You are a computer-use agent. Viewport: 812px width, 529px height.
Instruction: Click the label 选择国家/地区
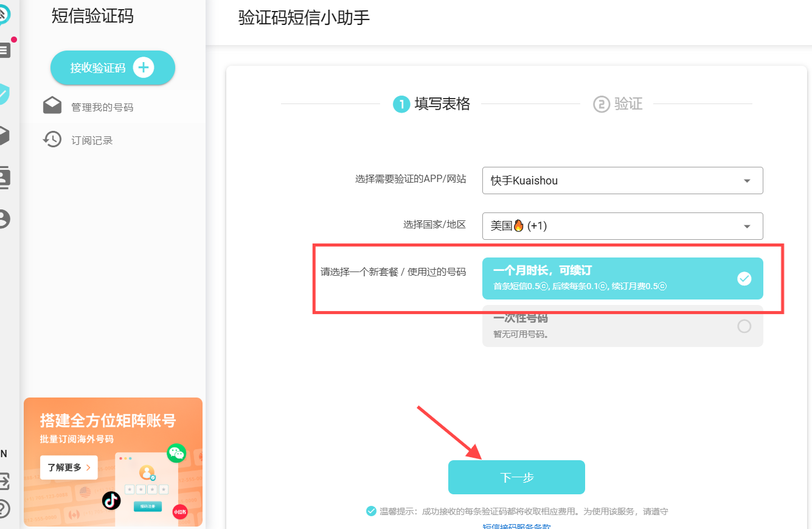tap(434, 225)
